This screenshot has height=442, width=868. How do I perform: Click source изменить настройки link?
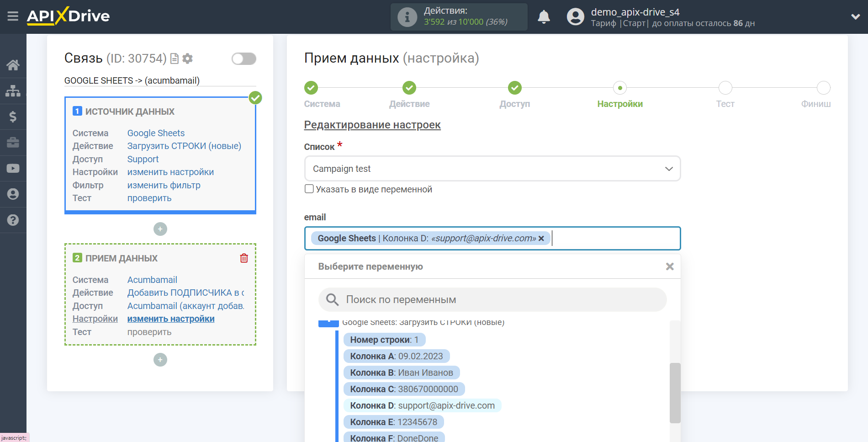[170, 172]
